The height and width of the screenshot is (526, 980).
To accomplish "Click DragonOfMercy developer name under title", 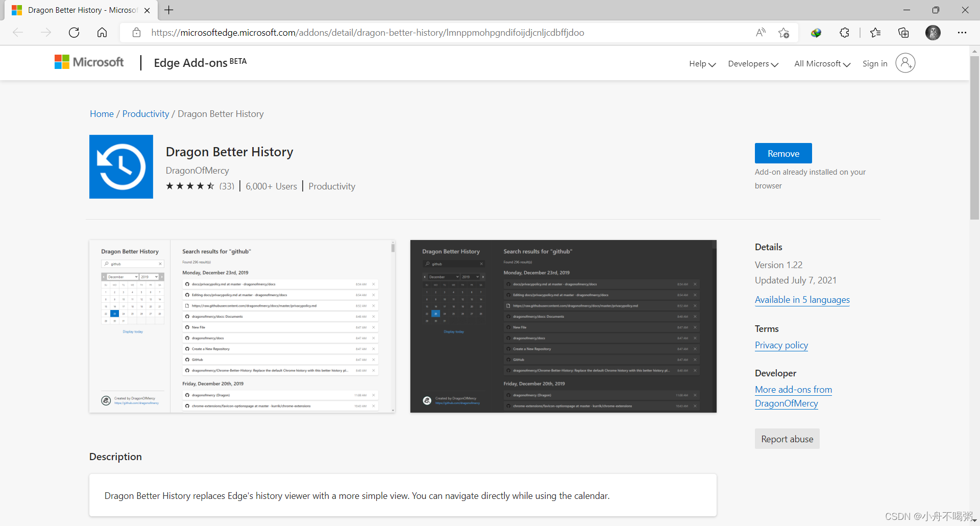I will click(x=197, y=171).
